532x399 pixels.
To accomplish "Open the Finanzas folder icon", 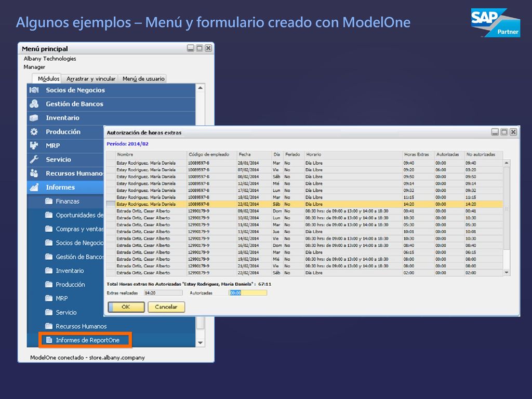I will tap(49, 201).
